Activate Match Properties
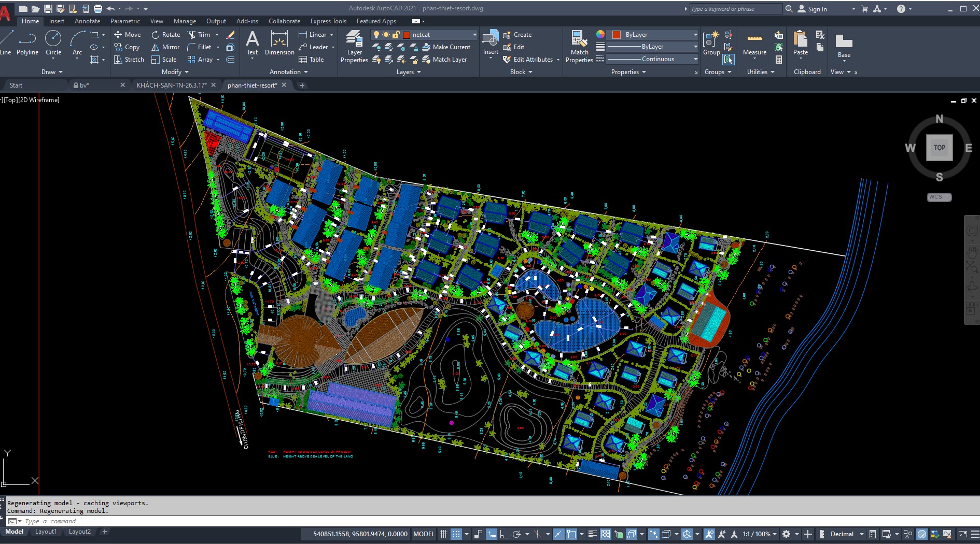 [579, 46]
